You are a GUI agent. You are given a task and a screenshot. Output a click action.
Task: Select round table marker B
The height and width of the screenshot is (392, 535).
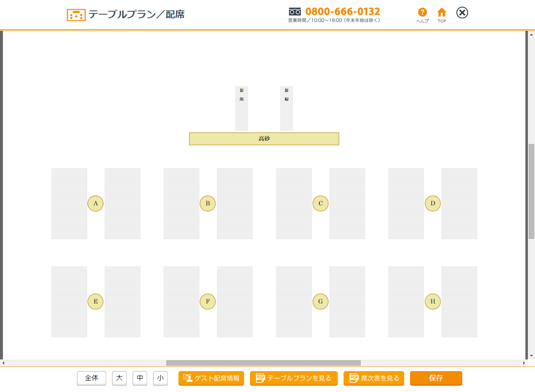tap(208, 204)
